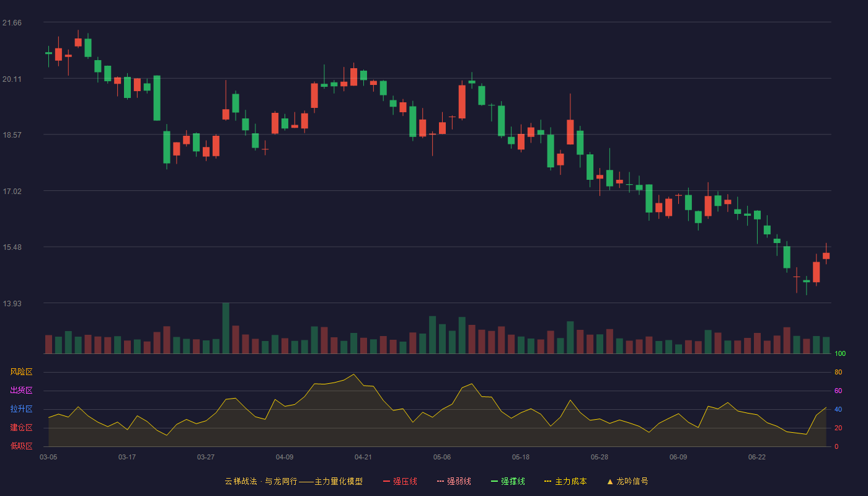Click the 低吸区 zone label
Screen dimensions: 868x496
tap(21, 446)
